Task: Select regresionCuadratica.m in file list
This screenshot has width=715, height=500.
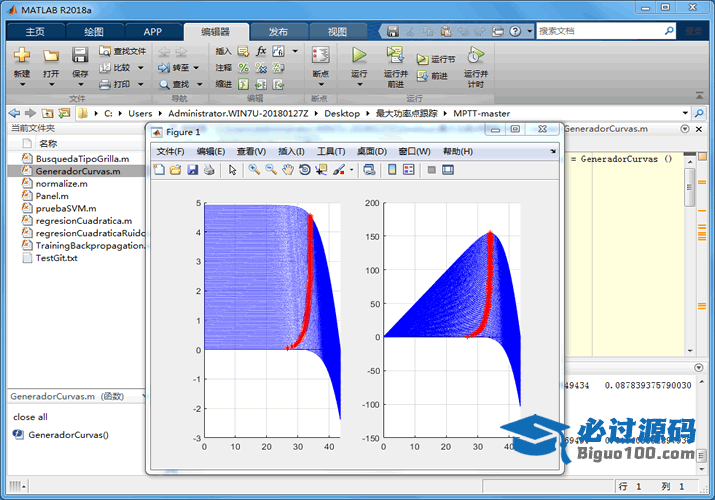Action: [x=76, y=221]
